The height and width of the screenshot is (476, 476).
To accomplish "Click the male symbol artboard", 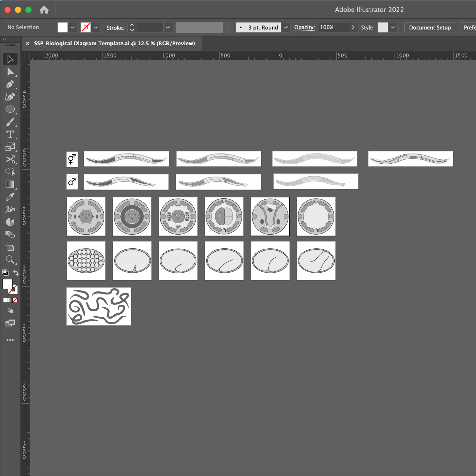I will coord(72,182).
